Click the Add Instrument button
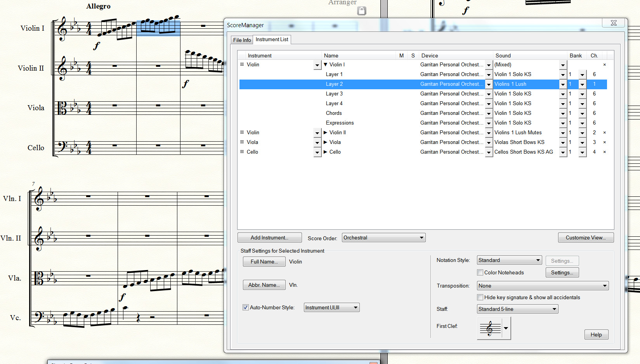The image size is (640, 364). click(269, 237)
